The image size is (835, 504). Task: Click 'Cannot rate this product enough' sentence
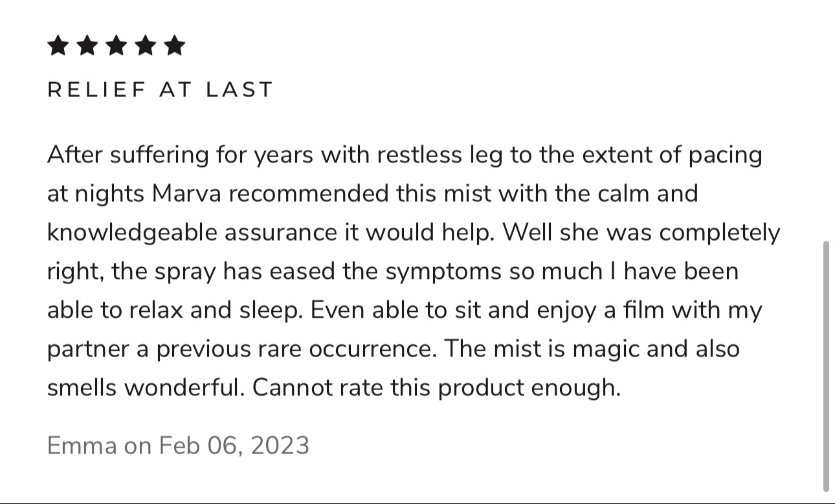pyautogui.click(x=436, y=388)
